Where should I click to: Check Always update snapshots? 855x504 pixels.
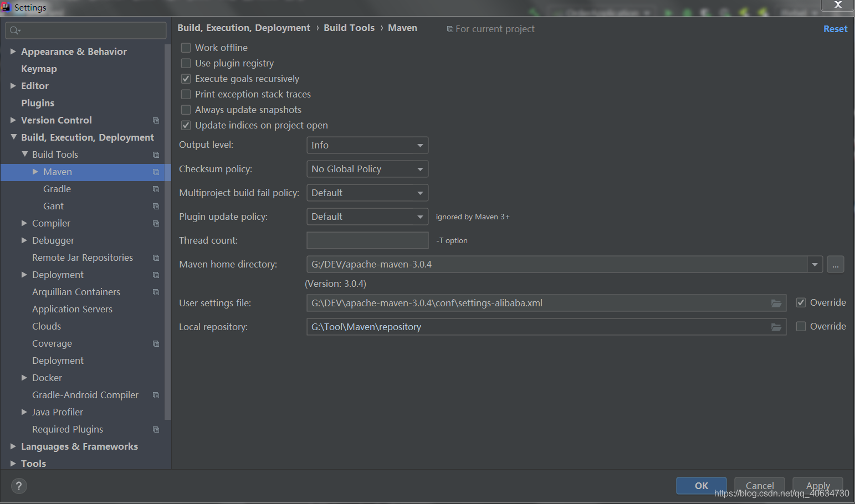click(186, 110)
